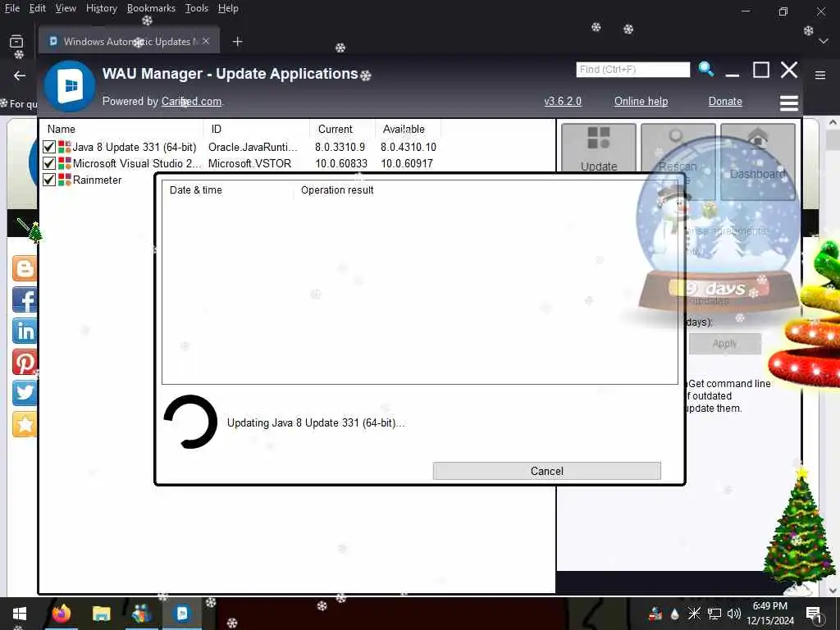This screenshot has height=630, width=840.
Task: Visit the Carifred.com link
Action: pyautogui.click(x=191, y=101)
